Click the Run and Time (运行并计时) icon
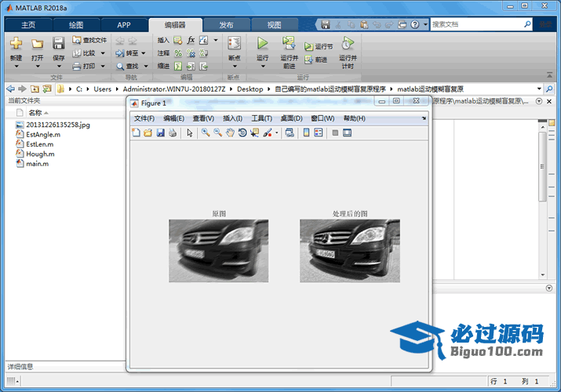The image size is (561, 392). click(347, 44)
